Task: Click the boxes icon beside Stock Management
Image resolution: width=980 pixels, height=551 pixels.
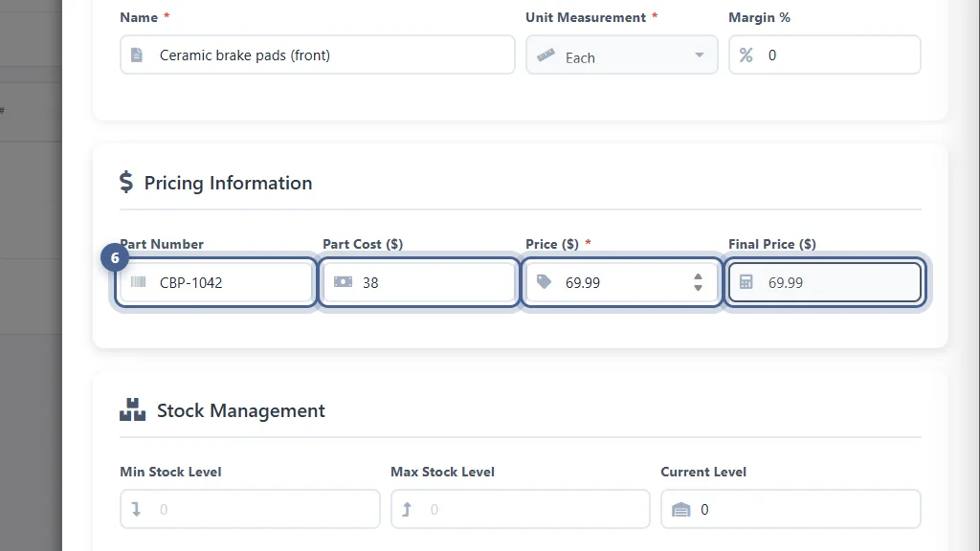Action: 132,409
